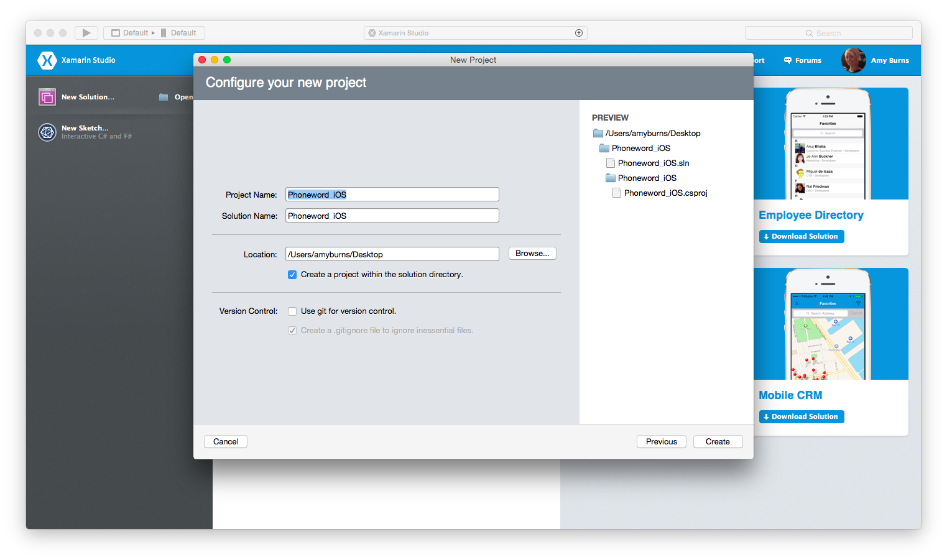Open the Default target device selector
The width and height of the screenshot is (947, 560).
tap(180, 33)
